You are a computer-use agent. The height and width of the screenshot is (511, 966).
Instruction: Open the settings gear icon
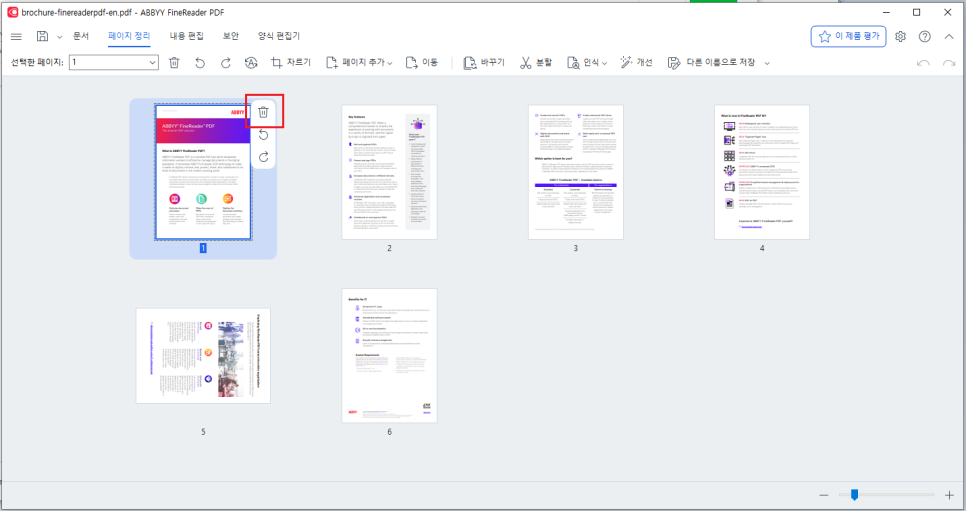[901, 36]
